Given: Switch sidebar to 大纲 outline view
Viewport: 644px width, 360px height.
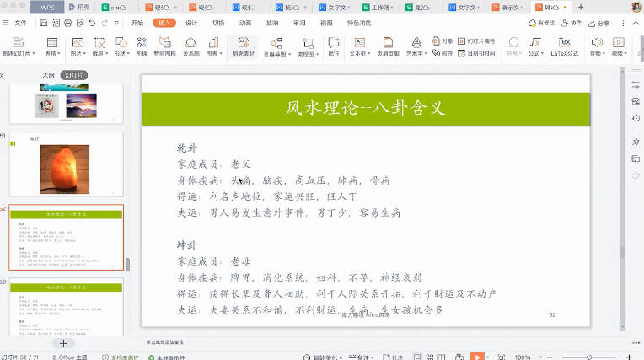Looking at the screenshot, I should pos(49,75).
